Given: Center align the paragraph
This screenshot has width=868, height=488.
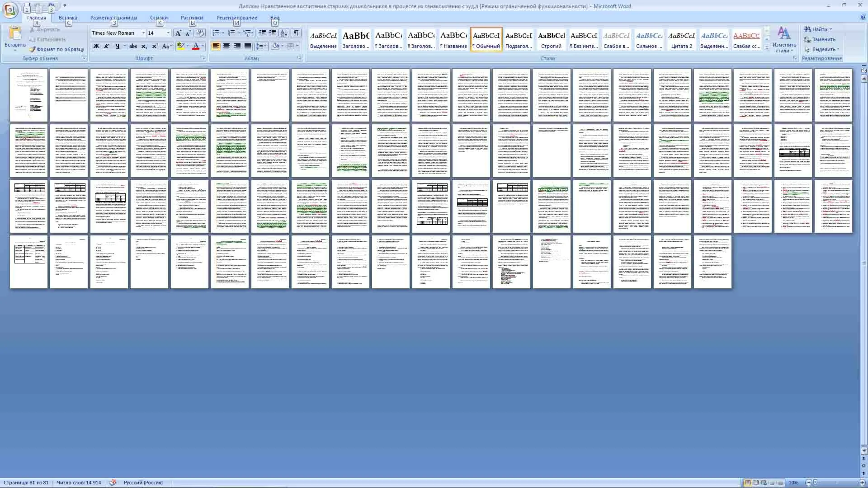Looking at the screenshot, I should pyautogui.click(x=226, y=46).
